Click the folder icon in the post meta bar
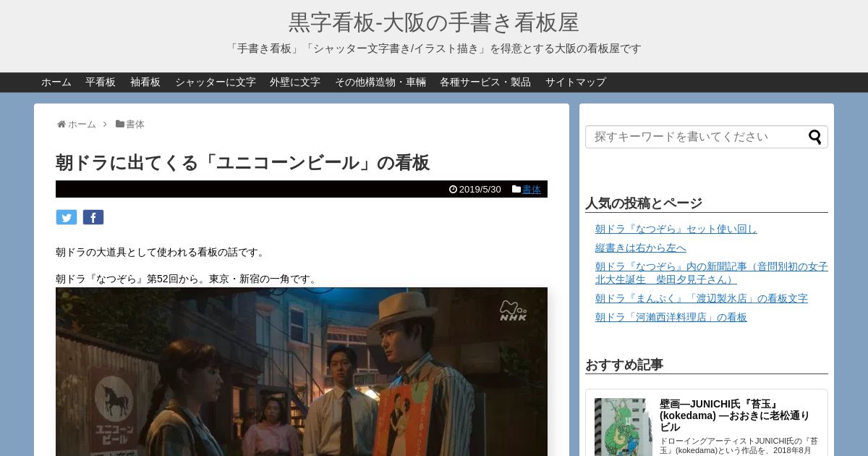 pyautogui.click(x=516, y=189)
